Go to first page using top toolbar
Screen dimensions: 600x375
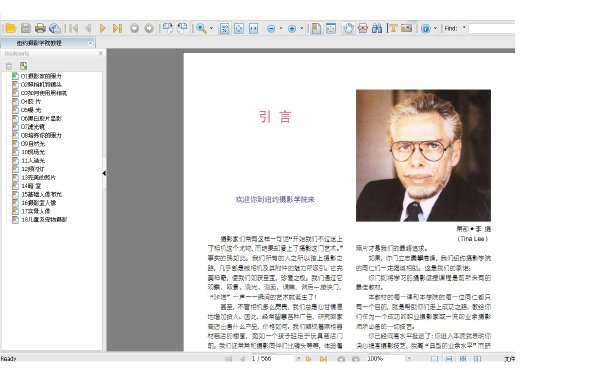click(x=73, y=28)
